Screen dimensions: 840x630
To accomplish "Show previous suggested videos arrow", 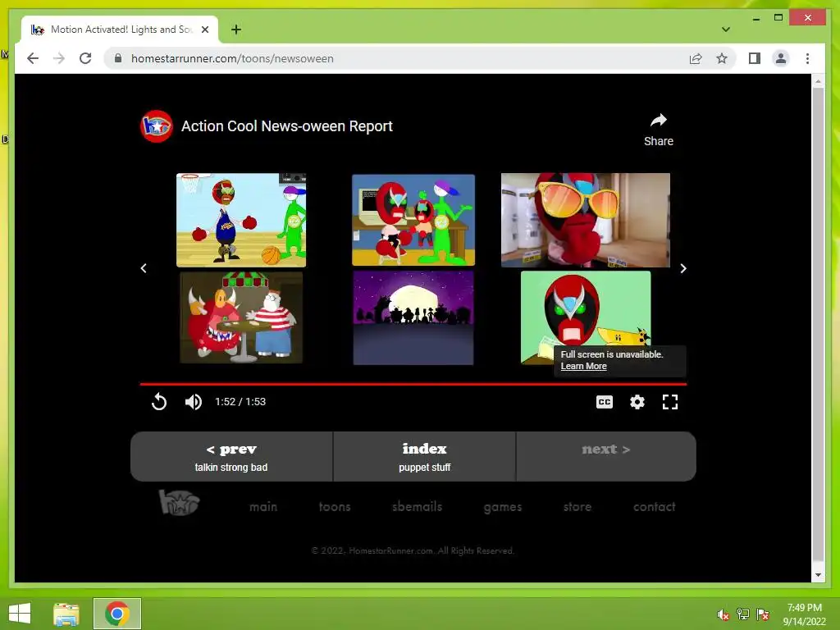I will coord(144,268).
